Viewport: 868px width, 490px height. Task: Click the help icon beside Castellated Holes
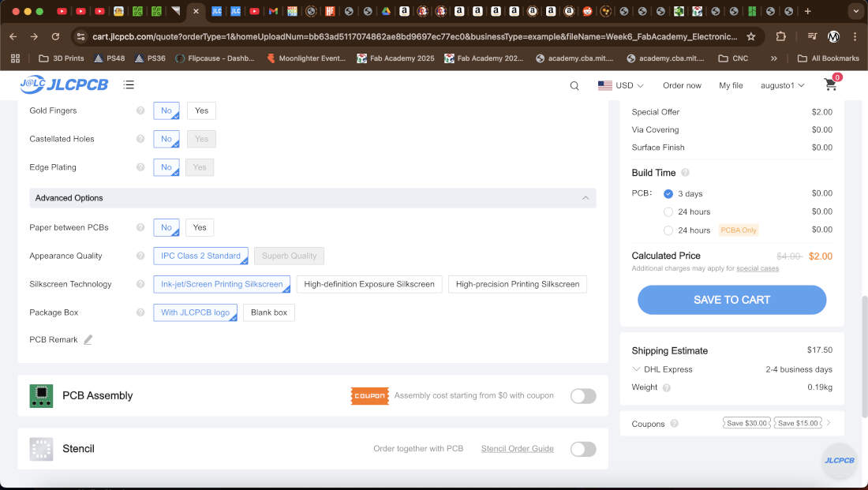[x=140, y=139]
